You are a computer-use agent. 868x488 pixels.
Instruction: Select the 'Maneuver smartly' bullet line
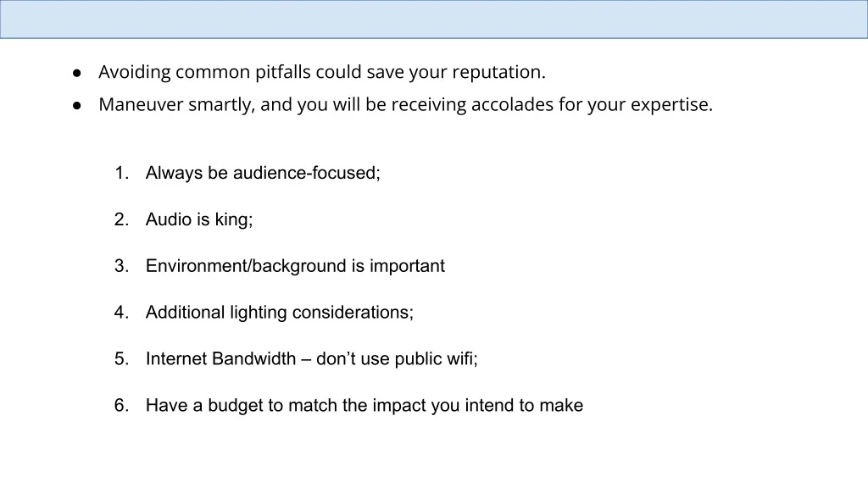click(405, 105)
